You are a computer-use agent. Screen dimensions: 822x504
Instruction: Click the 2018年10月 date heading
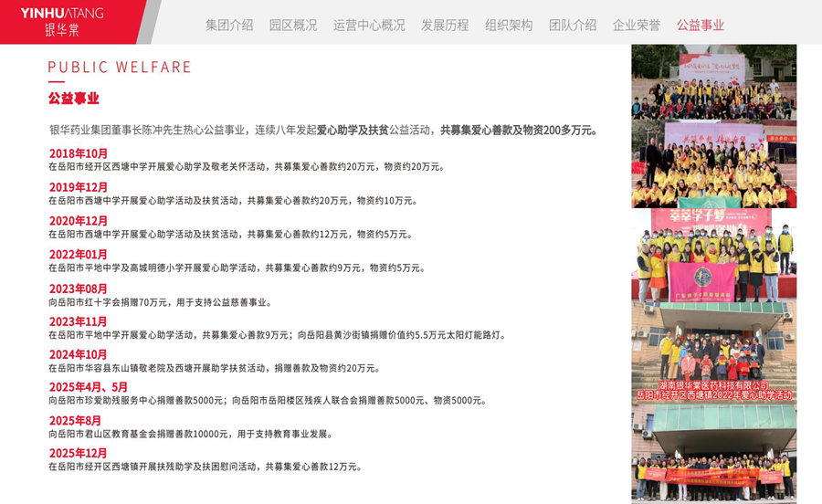(79, 153)
